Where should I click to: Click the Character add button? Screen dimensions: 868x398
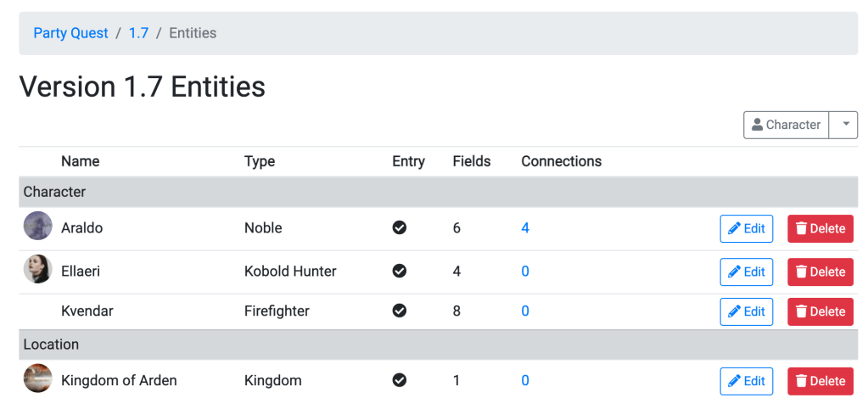(786, 125)
